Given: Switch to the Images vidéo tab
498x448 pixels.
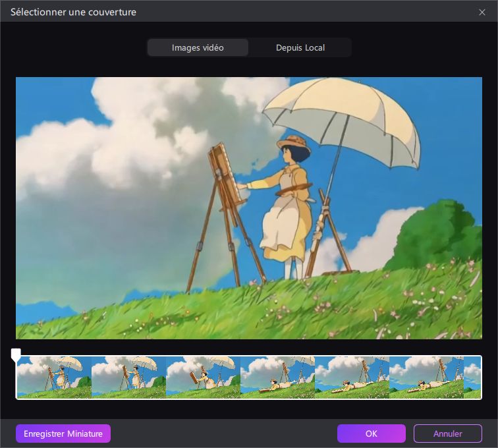Looking at the screenshot, I should 198,47.
